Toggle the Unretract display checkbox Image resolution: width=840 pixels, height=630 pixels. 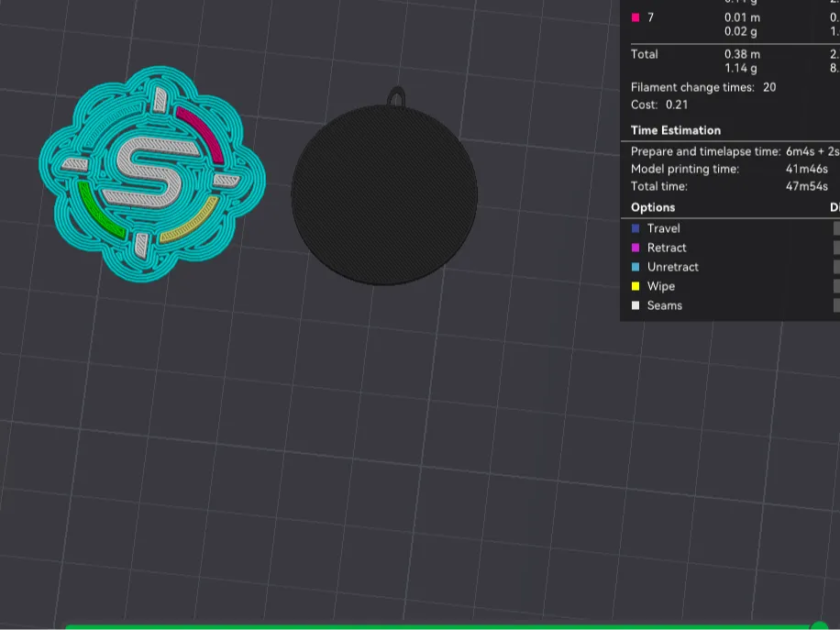836,267
